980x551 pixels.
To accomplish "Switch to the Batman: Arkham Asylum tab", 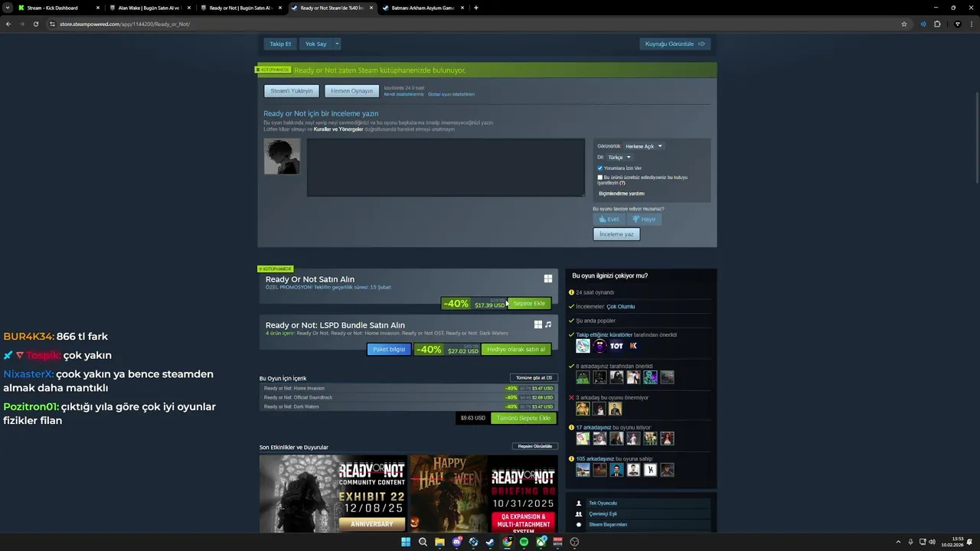I will [423, 8].
